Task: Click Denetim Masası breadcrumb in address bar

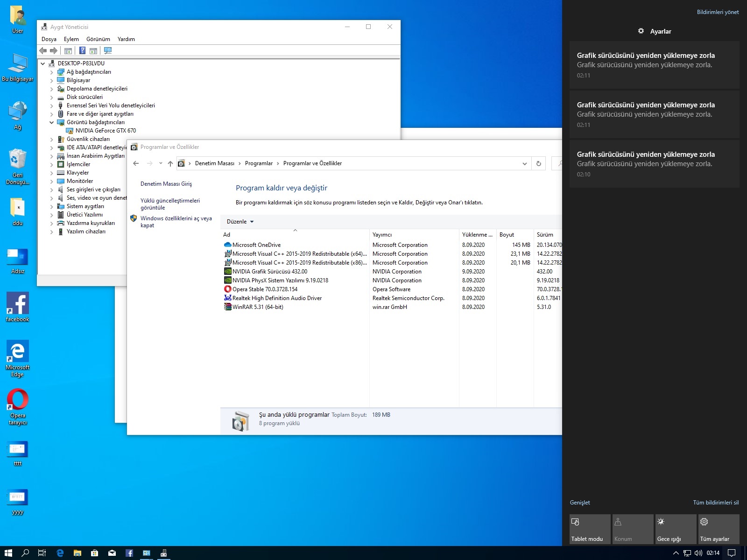Action: pos(215,163)
